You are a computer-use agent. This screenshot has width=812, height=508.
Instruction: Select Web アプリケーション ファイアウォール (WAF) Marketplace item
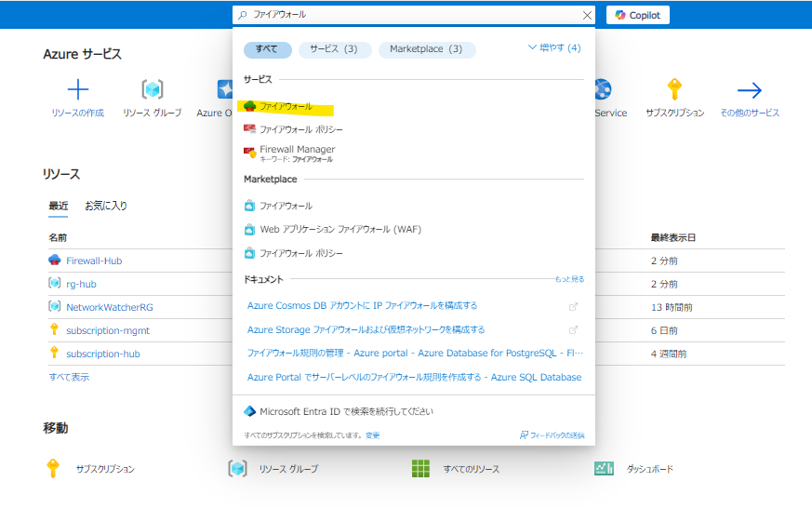[x=333, y=230]
